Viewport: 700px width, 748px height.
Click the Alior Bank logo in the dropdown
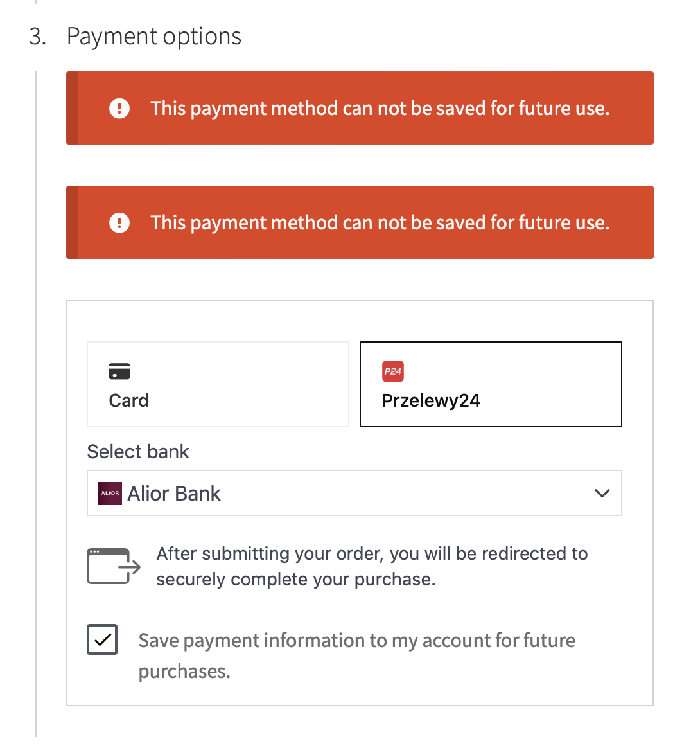coord(110,493)
